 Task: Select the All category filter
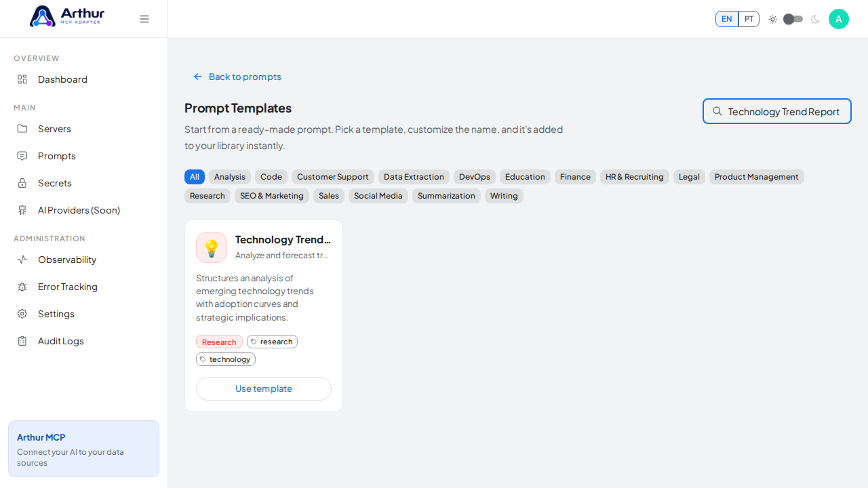pyautogui.click(x=195, y=177)
